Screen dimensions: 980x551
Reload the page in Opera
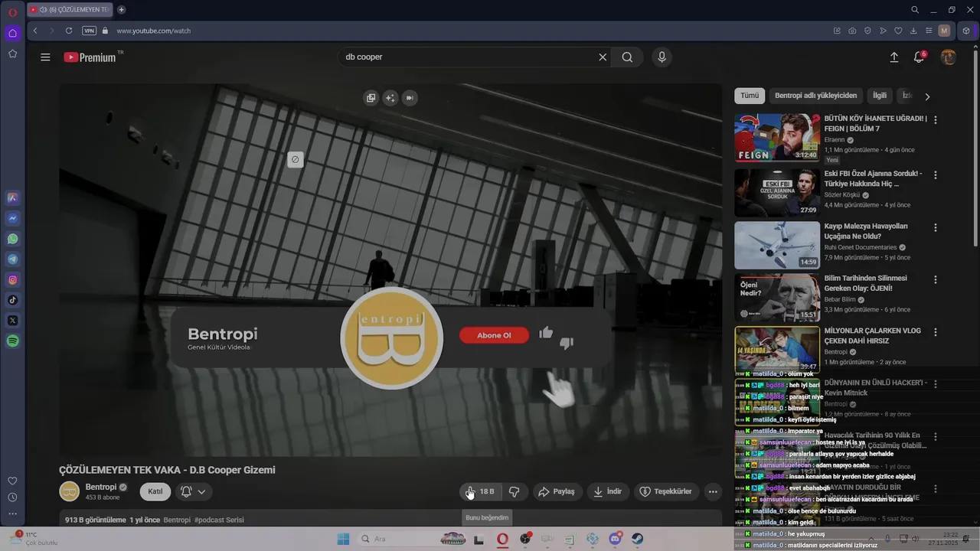pos(68,31)
